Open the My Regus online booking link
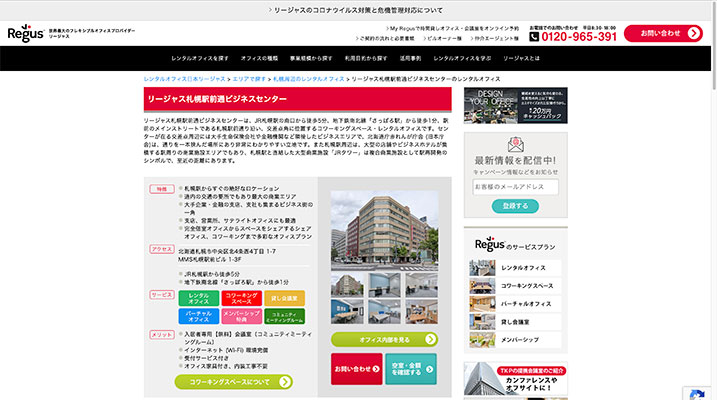This screenshot has width=717, height=400. [x=452, y=28]
